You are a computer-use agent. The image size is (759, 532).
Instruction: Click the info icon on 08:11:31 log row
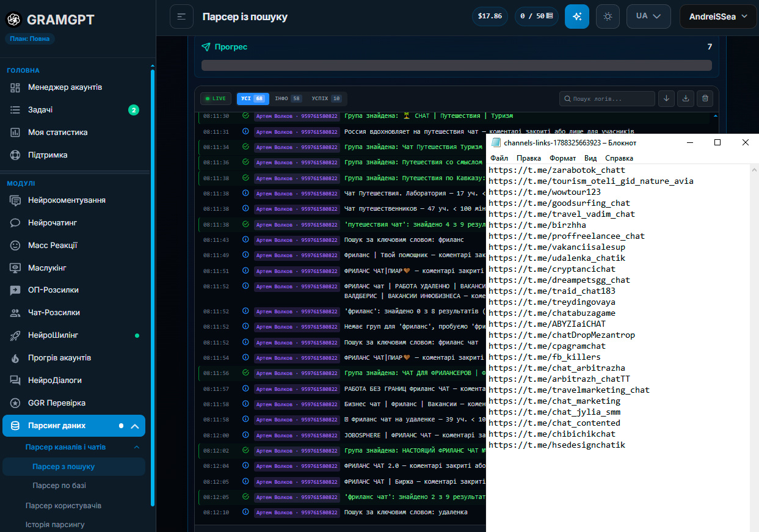tap(245, 131)
